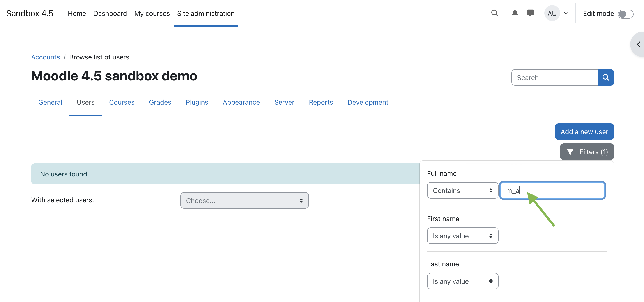Go to the Sandbox 4.5 site brand link
This screenshot has width=644, height=302.
click(30, 13)
